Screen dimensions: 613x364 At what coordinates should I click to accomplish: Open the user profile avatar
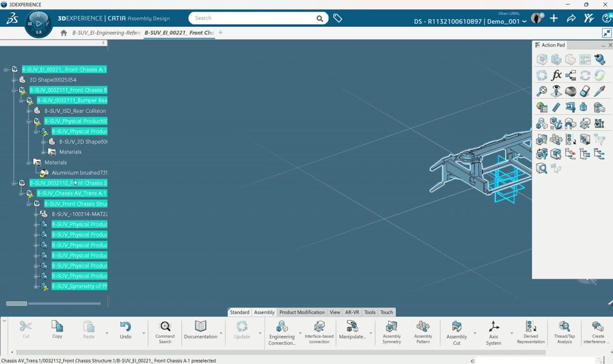(537, 18)
